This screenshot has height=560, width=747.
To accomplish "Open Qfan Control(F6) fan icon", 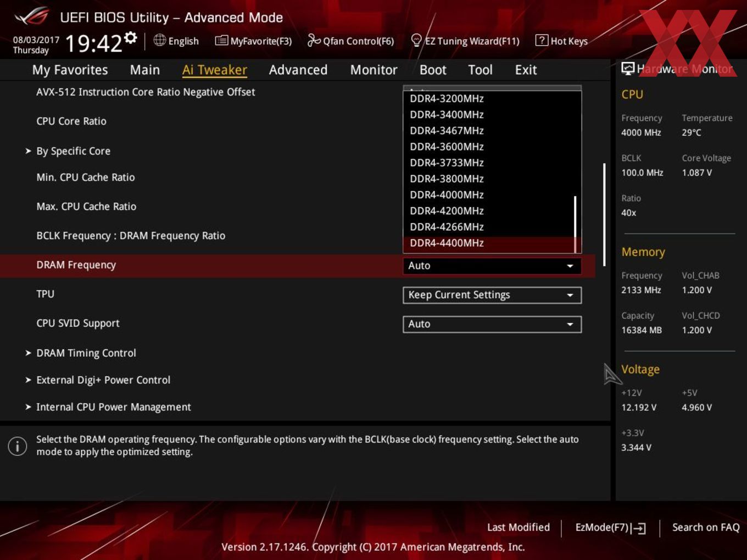I will (x=314, y=40).
